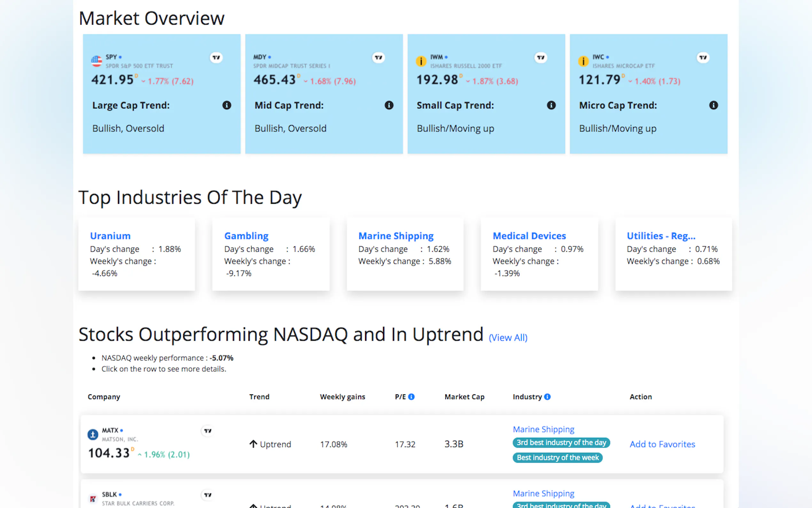812x508 pixels.
Task: Open the Medical Devices industry link
Action: point(529,236)
